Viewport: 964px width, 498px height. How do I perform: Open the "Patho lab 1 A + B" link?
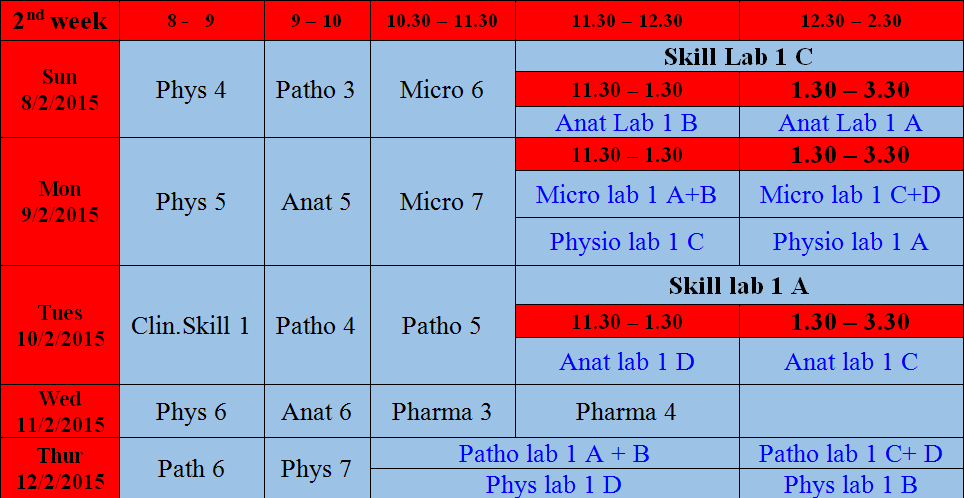pos(554,454)
